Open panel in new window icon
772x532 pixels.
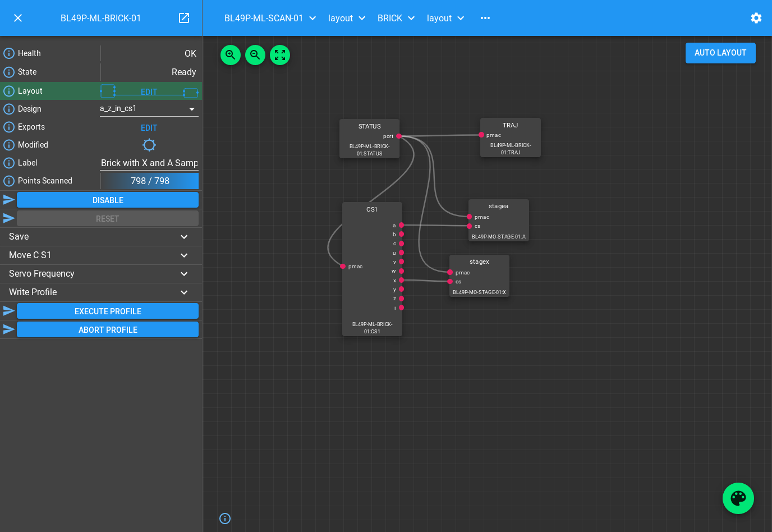[184, 18]
